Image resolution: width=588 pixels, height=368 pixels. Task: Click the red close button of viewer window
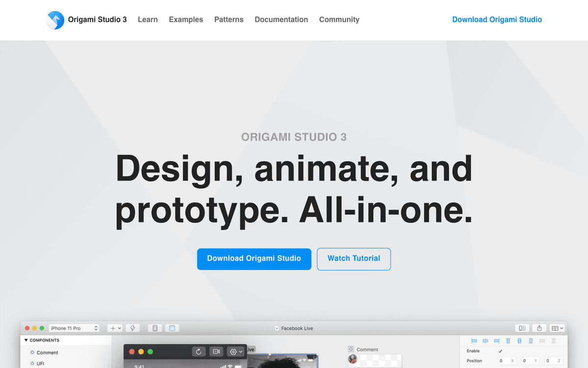coord(132,352)
